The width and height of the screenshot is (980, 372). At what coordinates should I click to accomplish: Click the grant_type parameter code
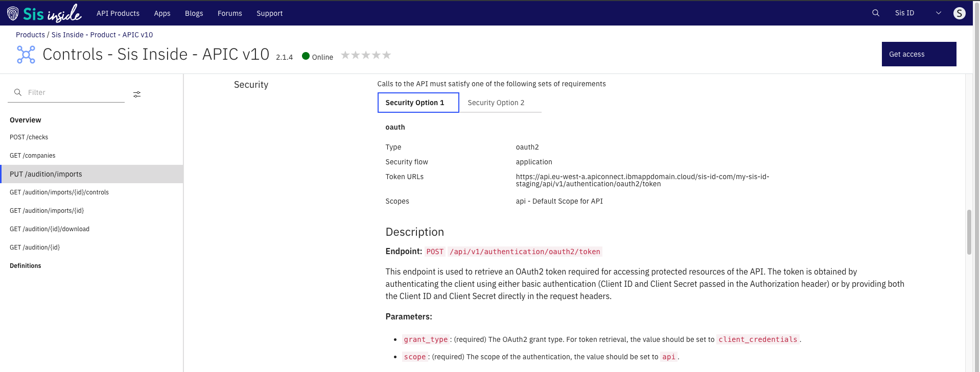tap(426, 339)
